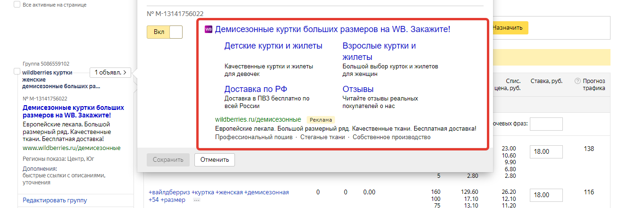This screenshot has width=644, height=208.
Task: Click callout 'Стеганые ткани'
Action: [x=322, y=137]
